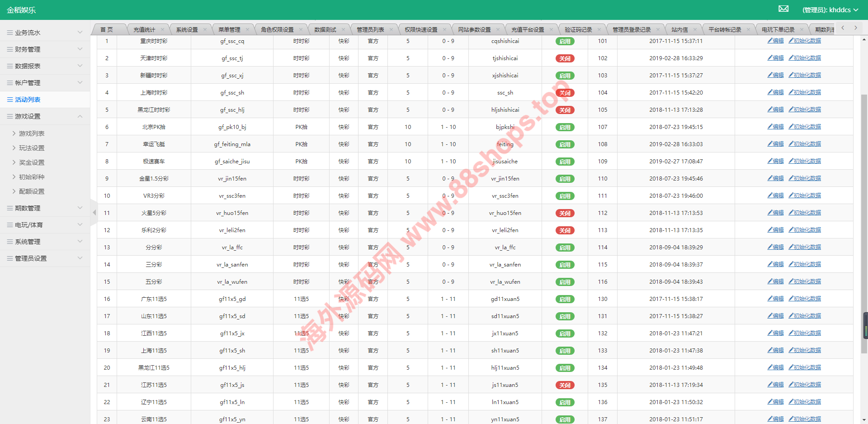Open the mail envelope icon in header
This screenshot has width=868, height=424.
[x=783, y=9]
